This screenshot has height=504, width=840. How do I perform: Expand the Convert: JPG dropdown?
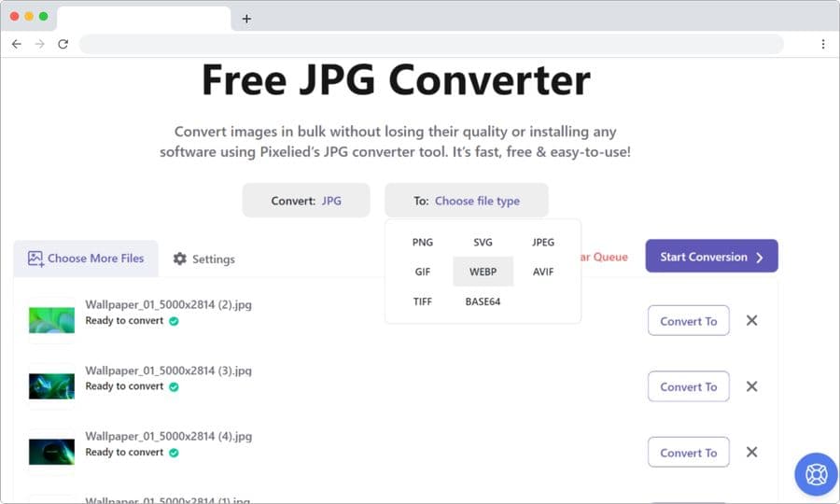point(306,201)
